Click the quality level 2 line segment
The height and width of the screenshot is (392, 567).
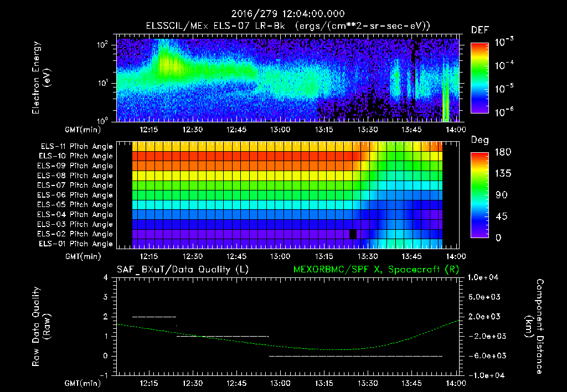point(154,317)
